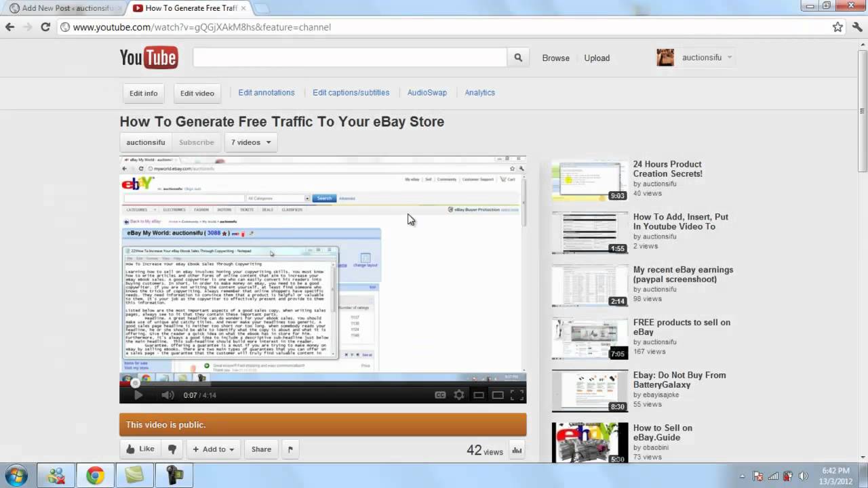Screen dimensions: 868x488
Task: Open the Add to dropdown
Action: tap(213, 449)
